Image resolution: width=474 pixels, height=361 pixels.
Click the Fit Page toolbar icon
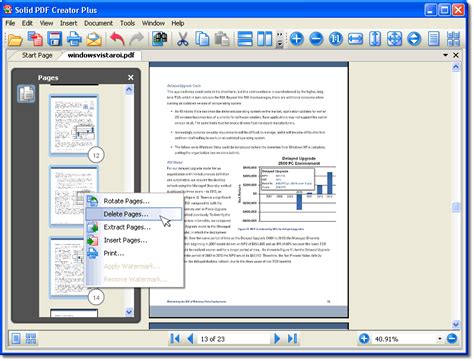coord(394,39)
